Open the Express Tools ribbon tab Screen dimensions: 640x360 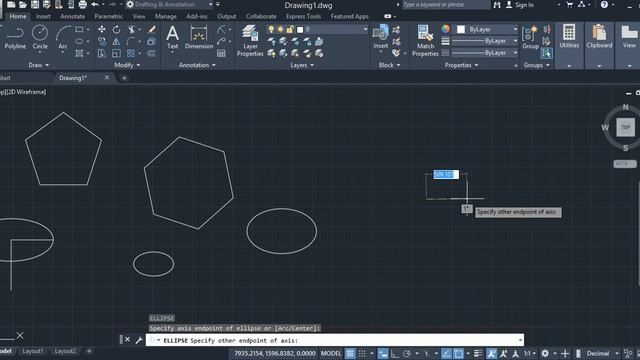[x=303, y=16]
